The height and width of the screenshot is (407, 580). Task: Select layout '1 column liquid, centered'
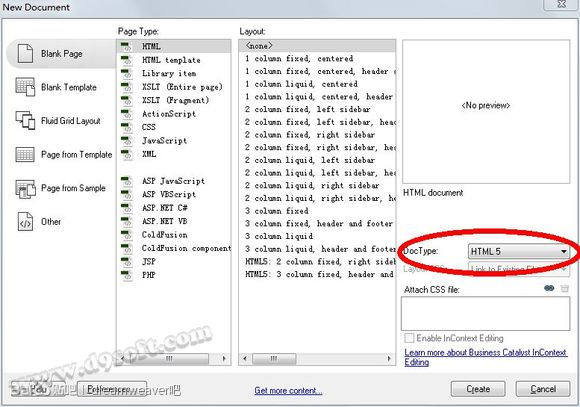[x=317, y=84]
